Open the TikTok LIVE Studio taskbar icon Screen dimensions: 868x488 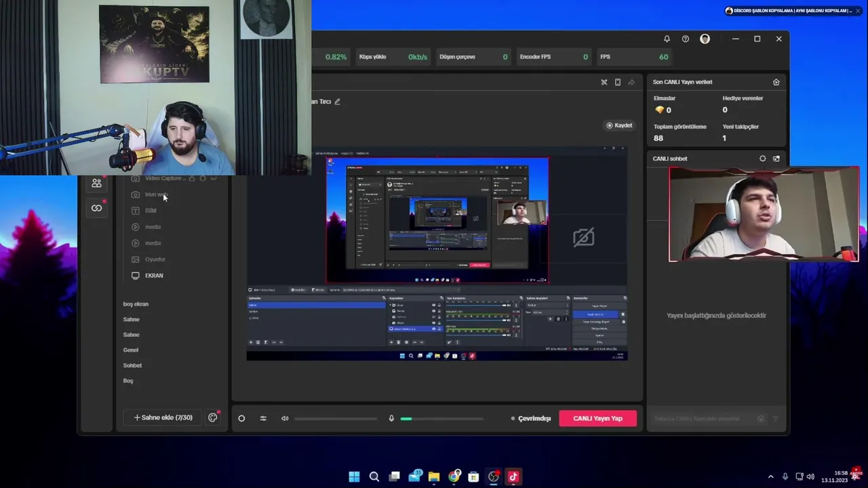click(513, 476)
